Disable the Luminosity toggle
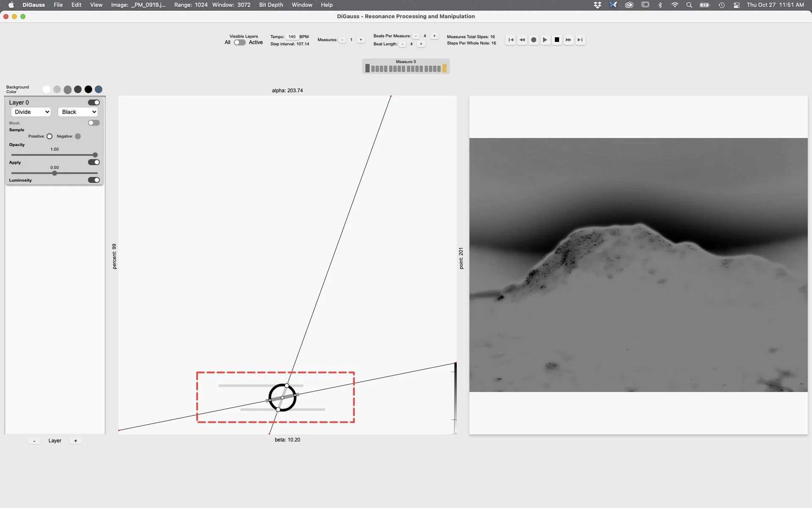Screen dimensions: 812x508 [x=93, y=180]
